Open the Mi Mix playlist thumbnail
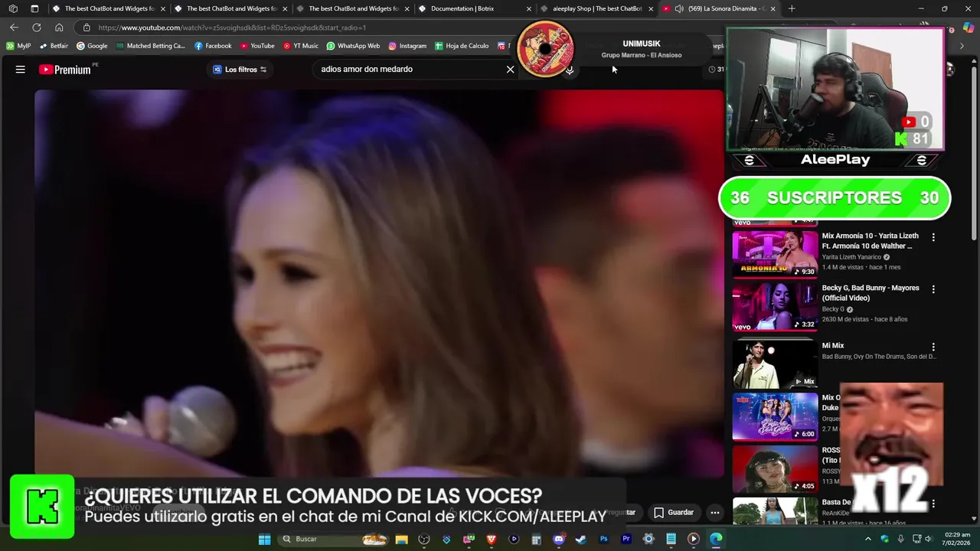Screen dimensions: 980x551 (x=775, y=364)
